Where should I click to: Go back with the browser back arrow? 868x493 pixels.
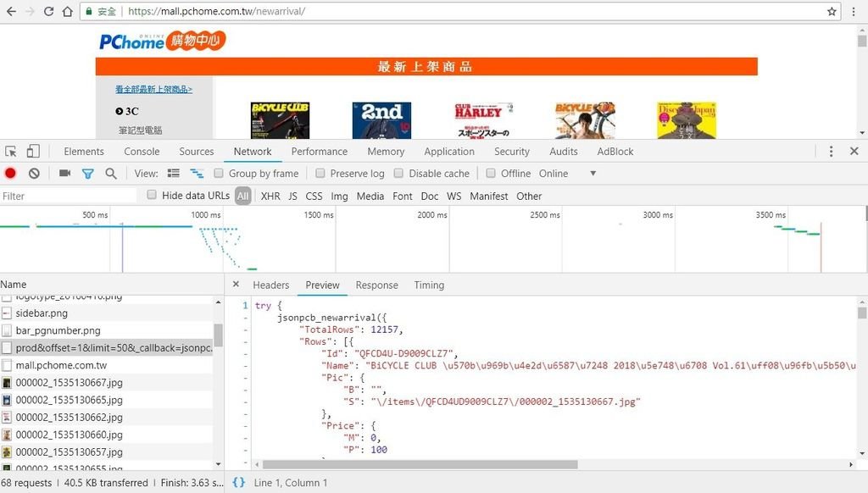11,12
